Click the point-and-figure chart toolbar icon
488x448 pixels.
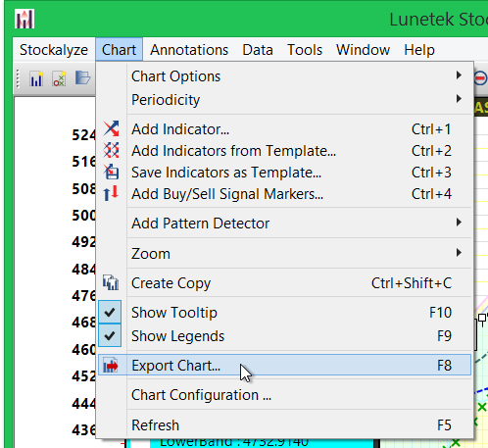pyautogui.click(x=59, y=78)
